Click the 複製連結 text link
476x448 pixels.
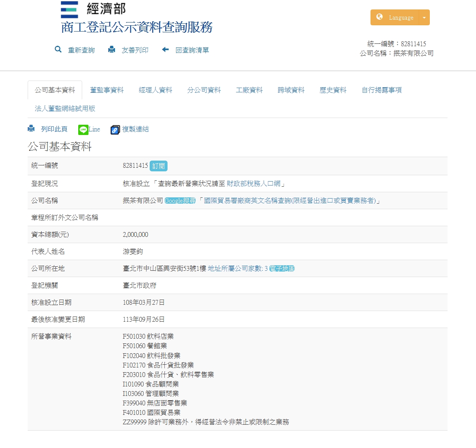135,129
